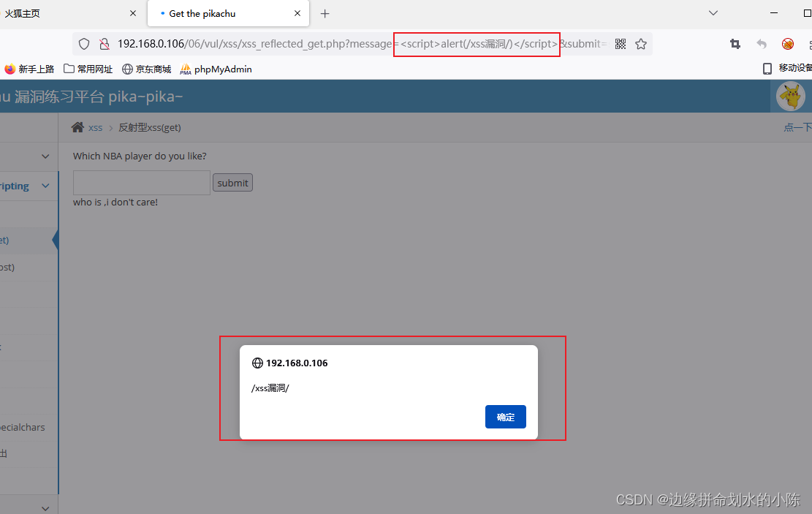
Task: Click the 确定 button in alert dialog
Action: (506, 417)
